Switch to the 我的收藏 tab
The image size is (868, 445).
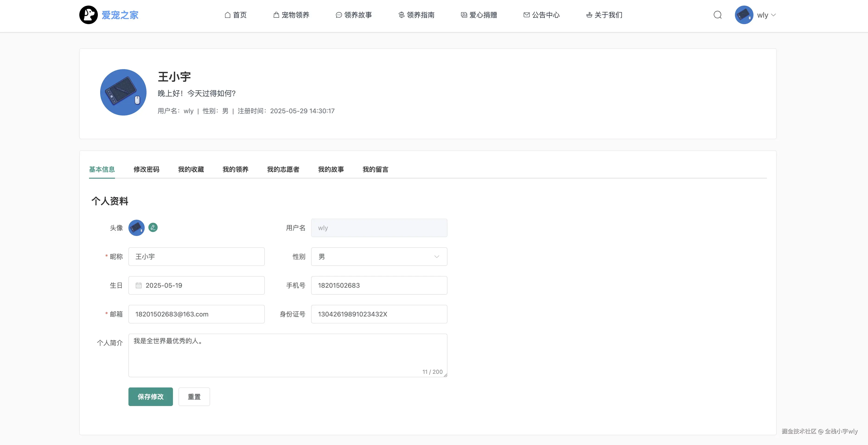(191, 169)
